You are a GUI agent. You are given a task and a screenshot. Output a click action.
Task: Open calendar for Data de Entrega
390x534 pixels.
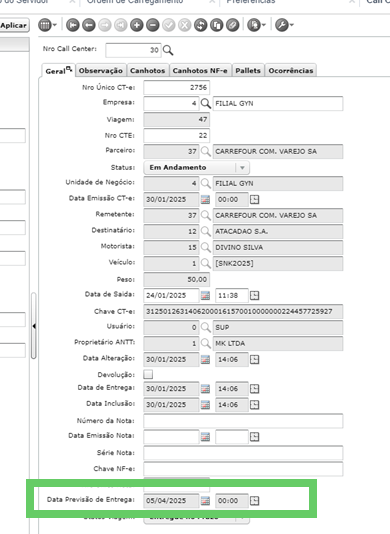click(x=205, y=389)
